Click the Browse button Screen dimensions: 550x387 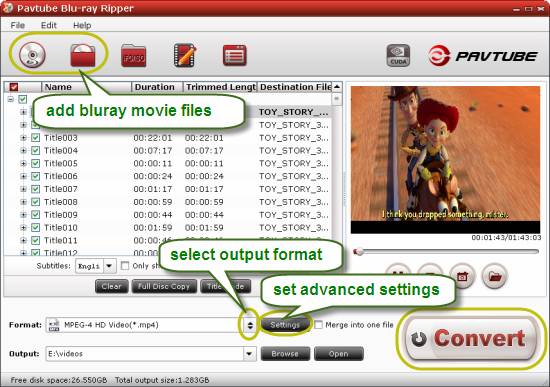285,354
